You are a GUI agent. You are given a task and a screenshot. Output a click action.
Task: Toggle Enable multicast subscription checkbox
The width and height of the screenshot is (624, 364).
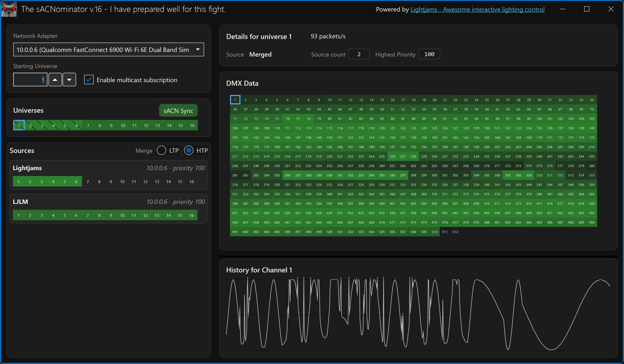[x=89, y=80]
